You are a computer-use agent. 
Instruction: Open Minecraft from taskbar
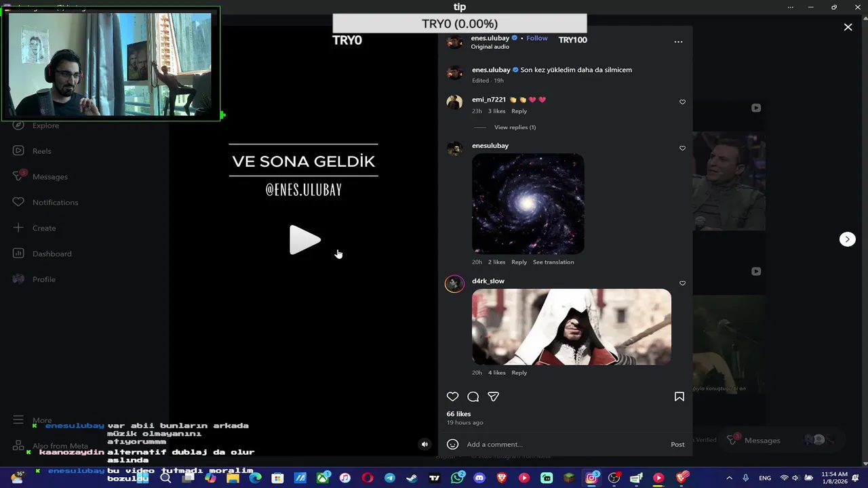tap(568, 478)
